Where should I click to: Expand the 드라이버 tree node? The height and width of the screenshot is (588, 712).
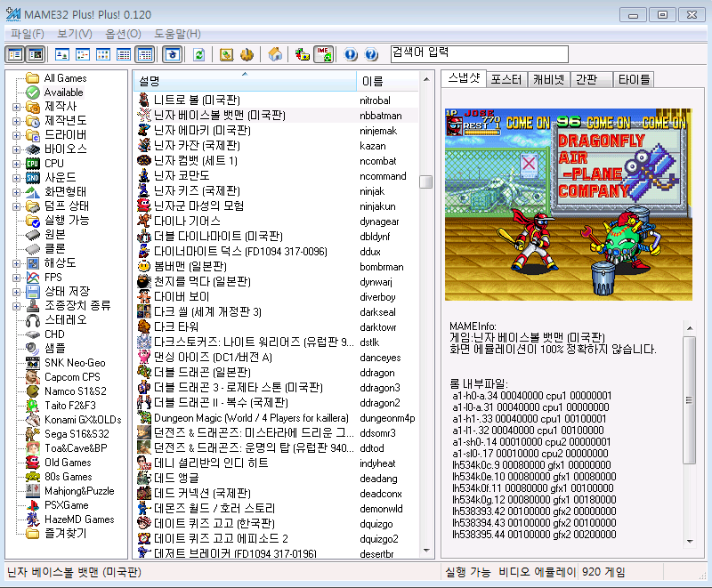click(x=16, y=135)
